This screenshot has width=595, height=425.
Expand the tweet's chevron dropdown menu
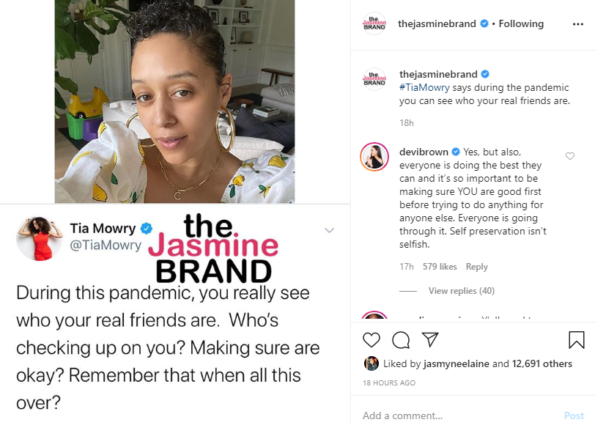coord(329,230)
